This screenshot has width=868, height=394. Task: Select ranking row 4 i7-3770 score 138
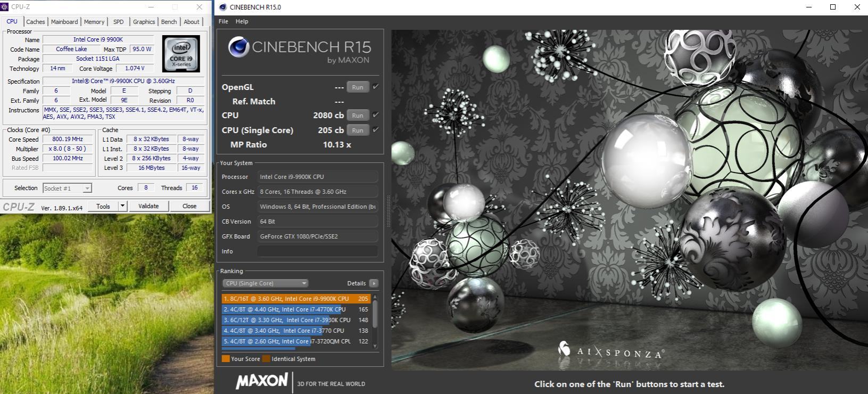click(x=296, y=331)
